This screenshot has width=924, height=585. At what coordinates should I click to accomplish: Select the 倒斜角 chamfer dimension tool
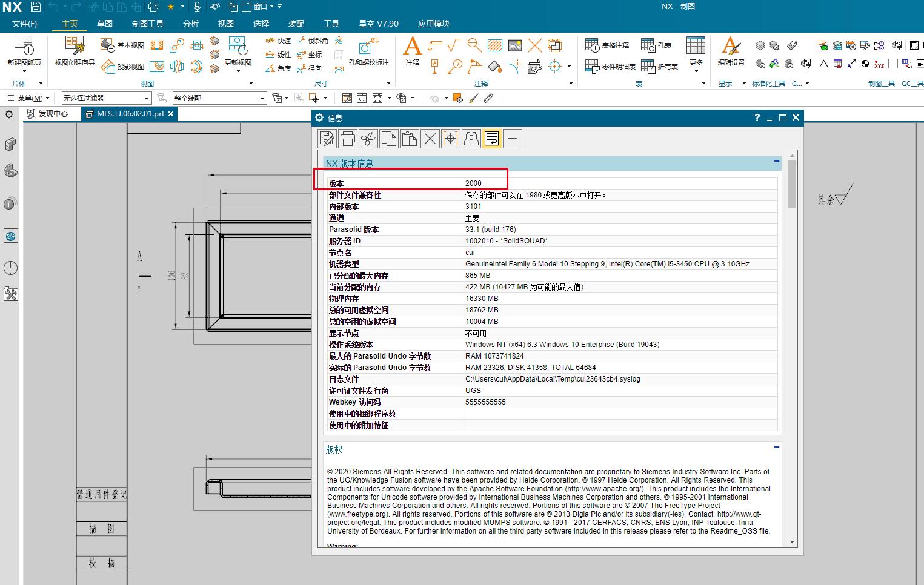[312, 41]
